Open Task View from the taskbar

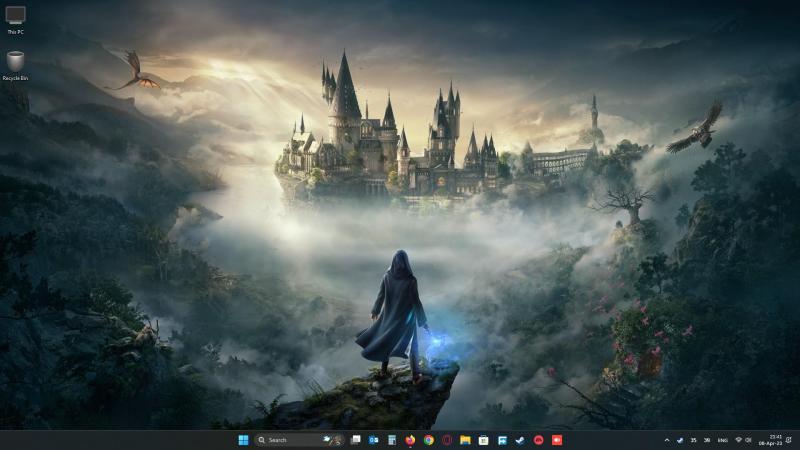[355, 440]
